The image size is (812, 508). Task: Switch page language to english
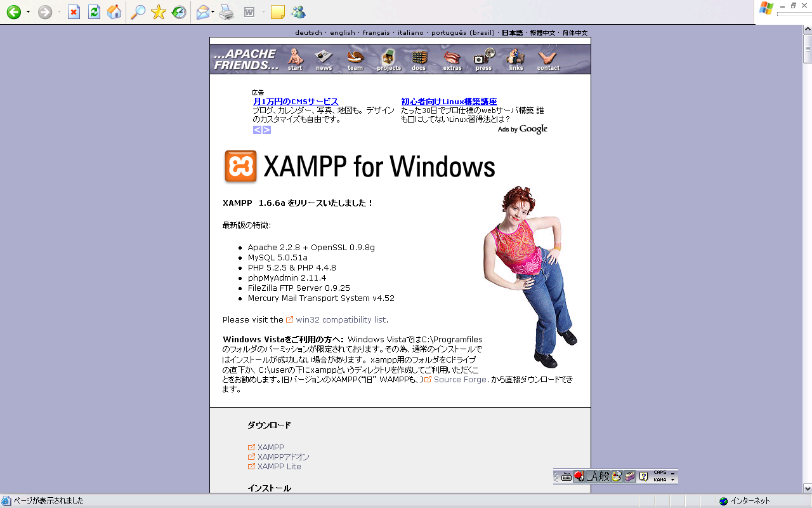coord(343,33)
